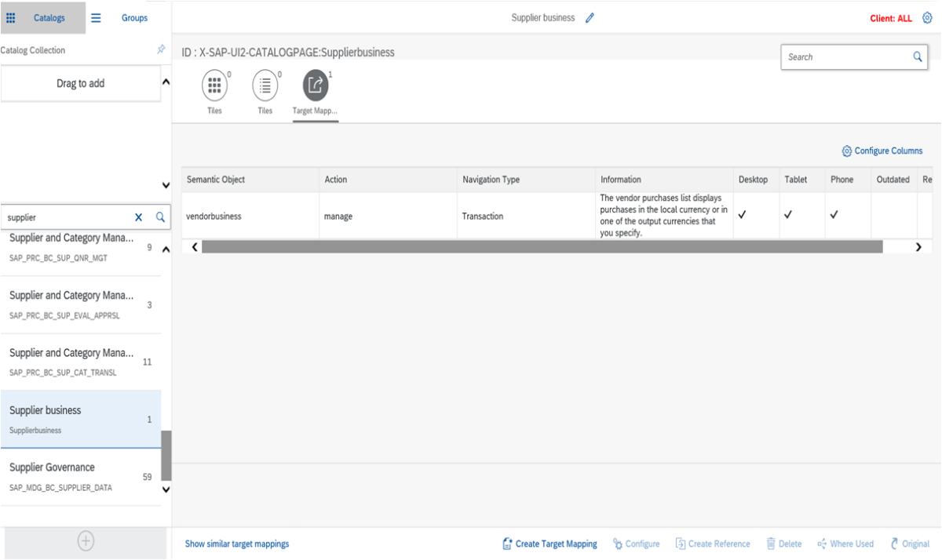Collapse the Drag to add area using up chevron
Viewport: 942px width, 560px height.
tap(166, 82)
